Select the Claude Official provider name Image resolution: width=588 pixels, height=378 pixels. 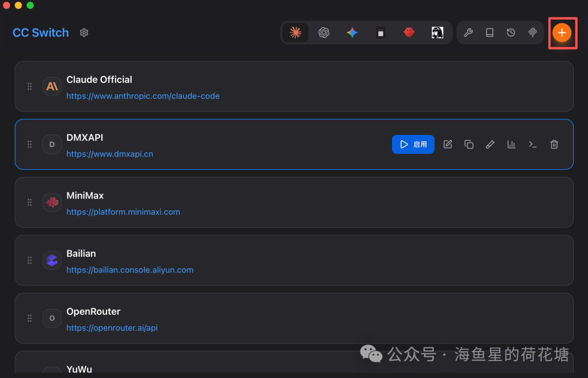(99, 79)
